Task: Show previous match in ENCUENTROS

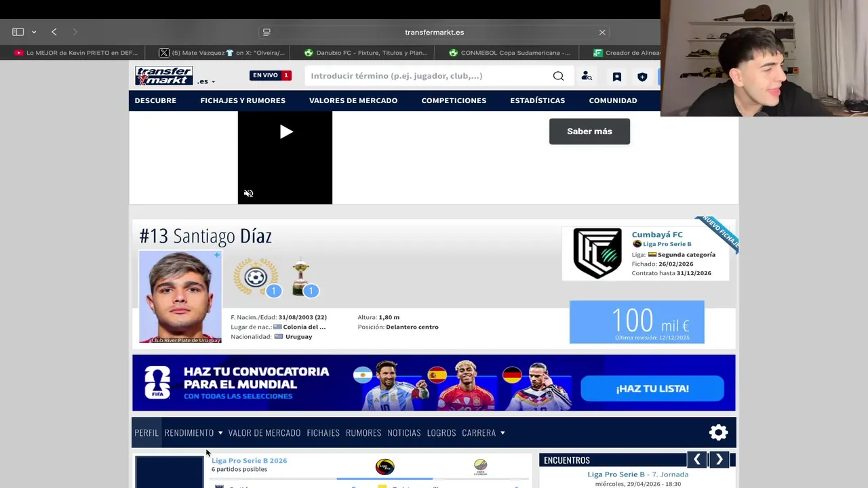Action: pyautogui.click(x=696, y=460)
